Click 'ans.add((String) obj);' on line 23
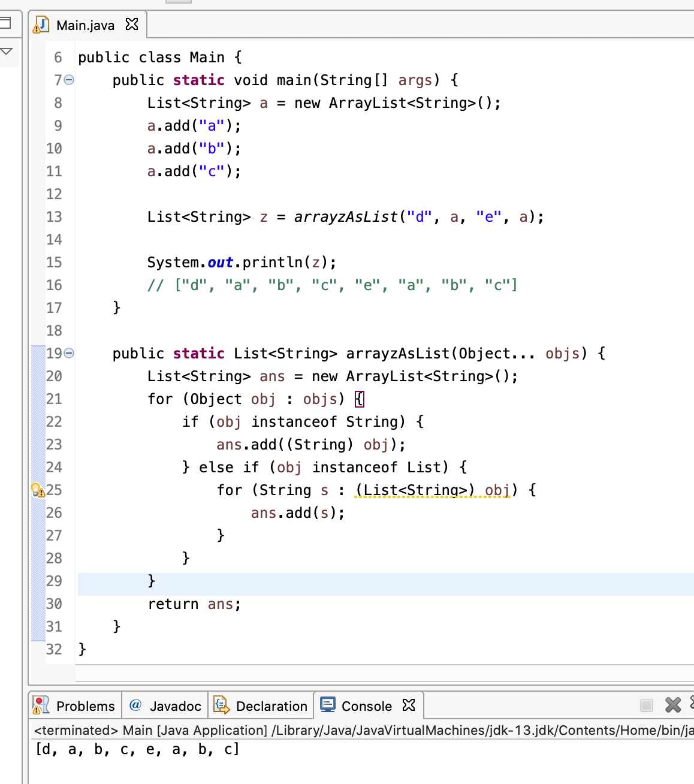Image resolution: width=694 pixels, height=784 pixels. pos(311,445)
